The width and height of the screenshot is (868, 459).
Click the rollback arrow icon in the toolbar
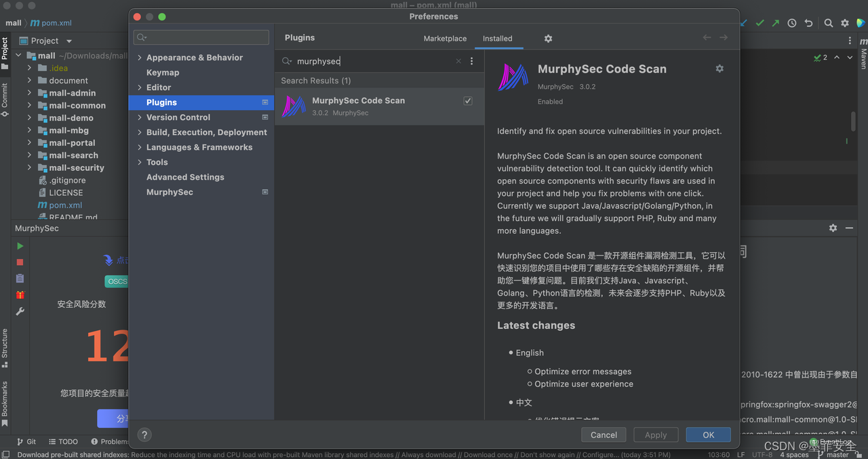pyautogui.click(x=808, y=23)
